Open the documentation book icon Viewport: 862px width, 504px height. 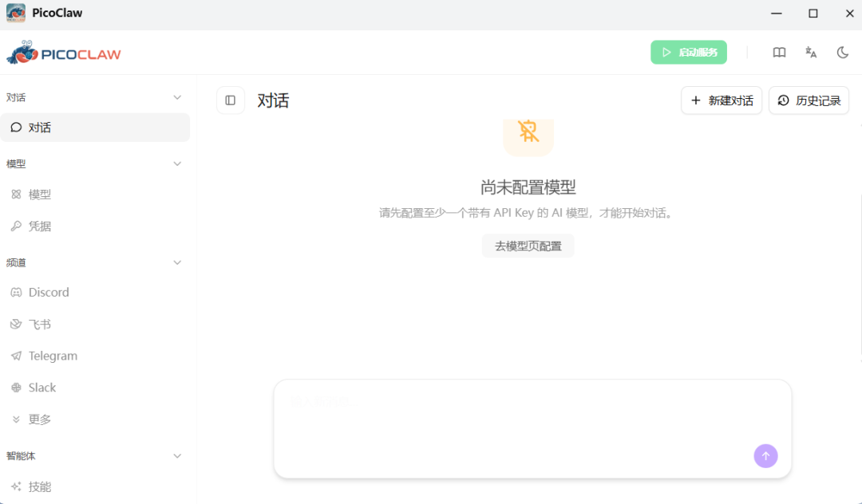pos(779,53)
